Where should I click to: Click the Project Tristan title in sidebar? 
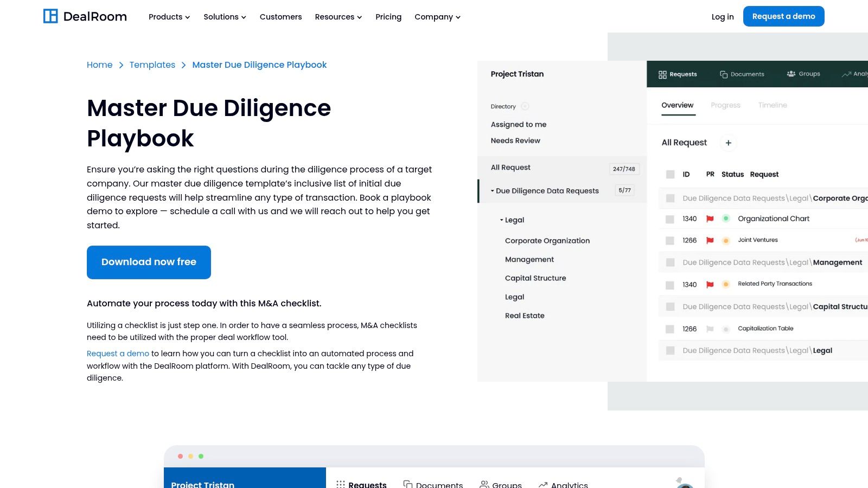517,74
